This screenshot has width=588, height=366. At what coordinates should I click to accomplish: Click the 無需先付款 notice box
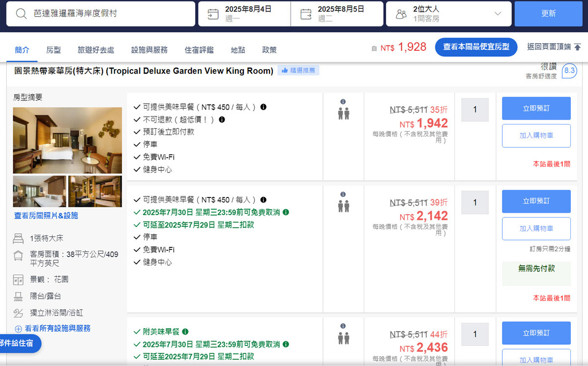536,273
